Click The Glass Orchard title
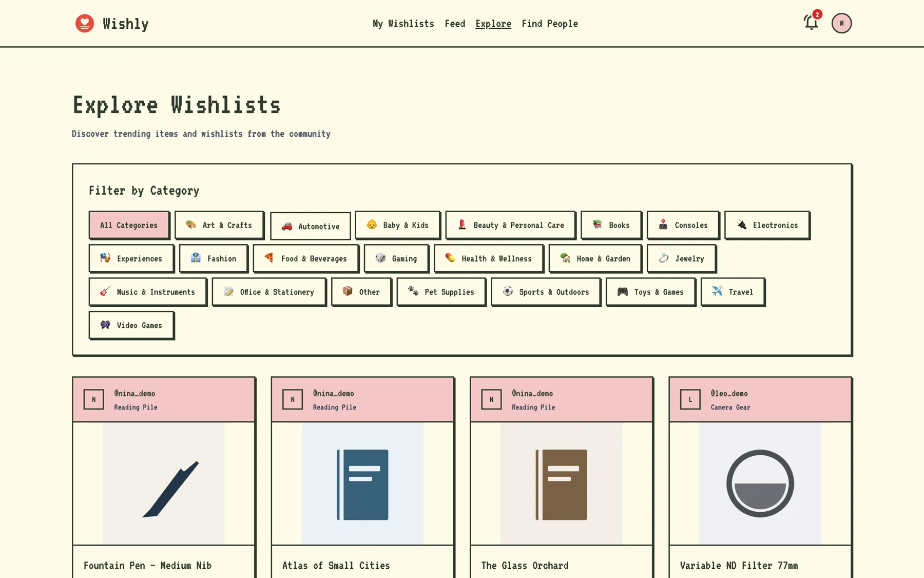The image size is (924, 578). 525,566
